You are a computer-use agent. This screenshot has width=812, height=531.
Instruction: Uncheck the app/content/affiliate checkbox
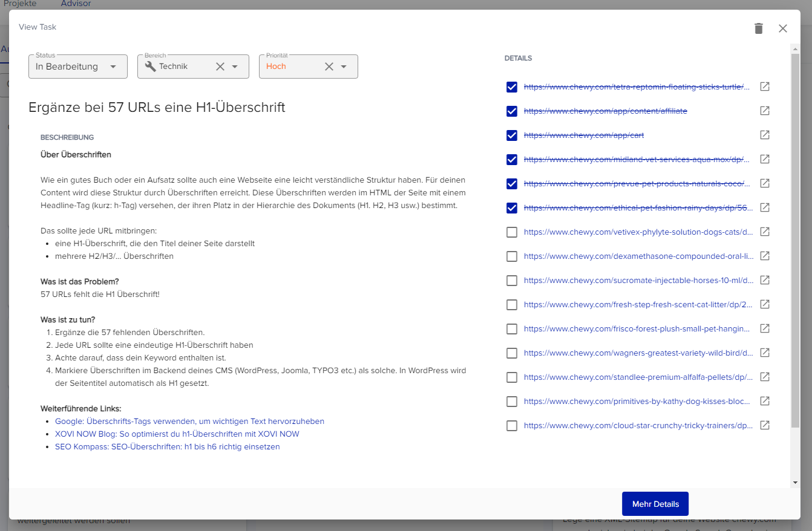[512, 111]
